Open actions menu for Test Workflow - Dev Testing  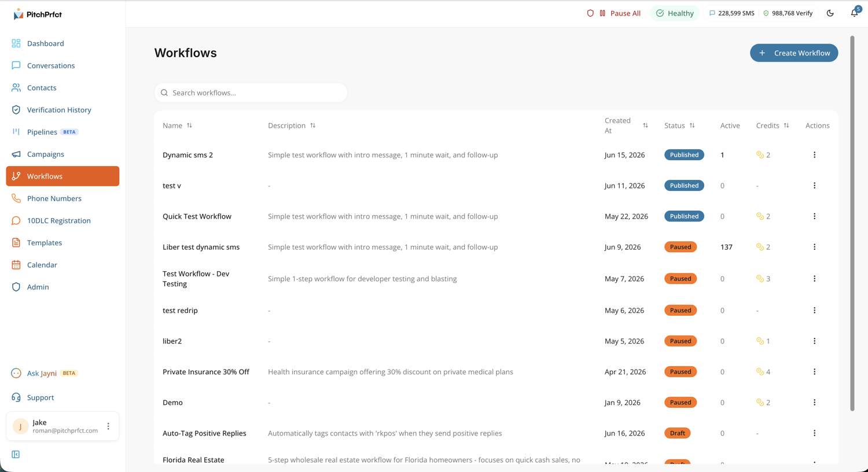click(x=814, y=279)
